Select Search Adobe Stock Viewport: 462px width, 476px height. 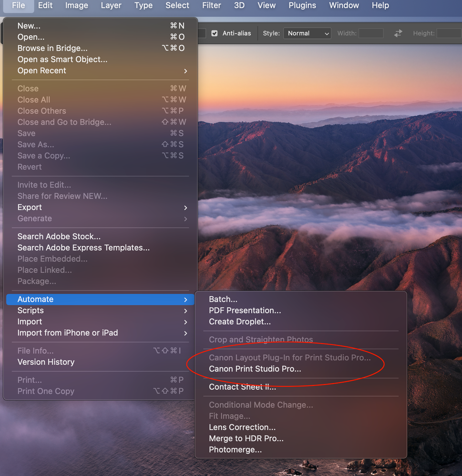[x=59, y=236]
